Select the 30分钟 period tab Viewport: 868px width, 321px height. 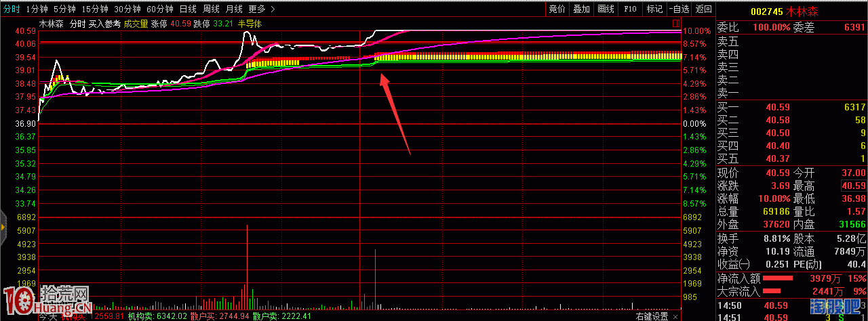point(127,9)
